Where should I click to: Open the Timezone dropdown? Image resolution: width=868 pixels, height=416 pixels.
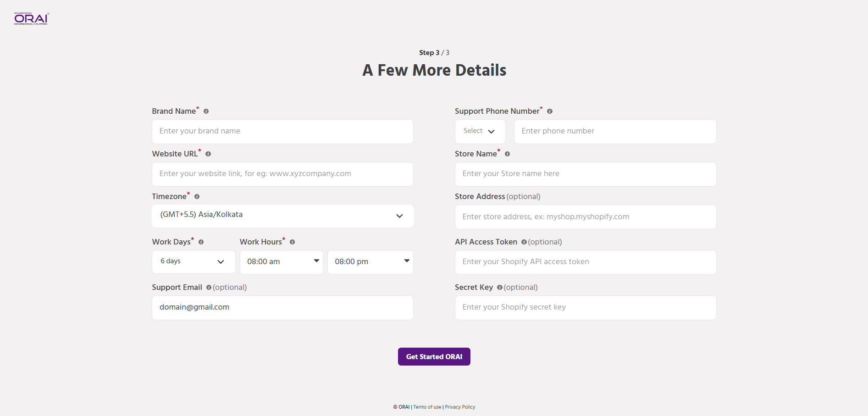point(282,216)
